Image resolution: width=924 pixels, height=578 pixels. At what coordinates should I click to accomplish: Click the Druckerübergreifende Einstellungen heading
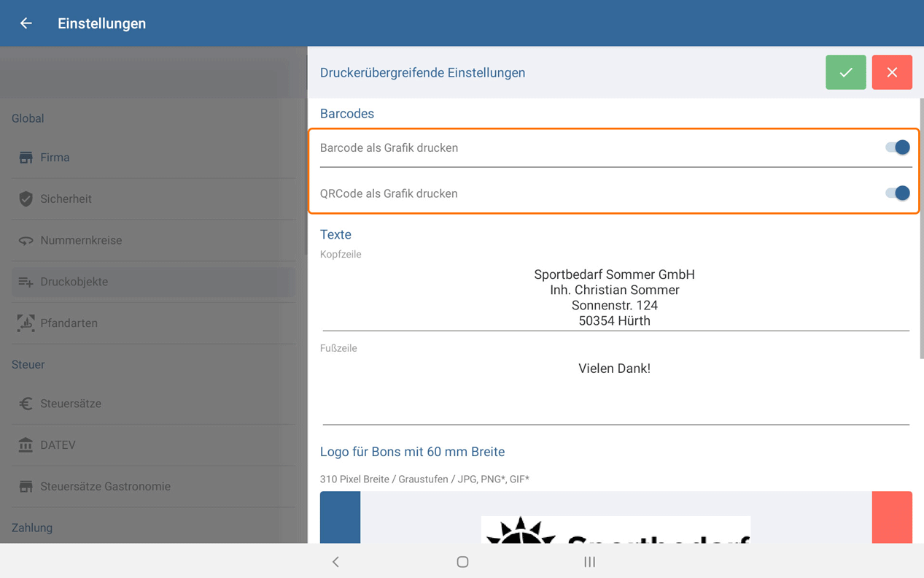[422, 72]
